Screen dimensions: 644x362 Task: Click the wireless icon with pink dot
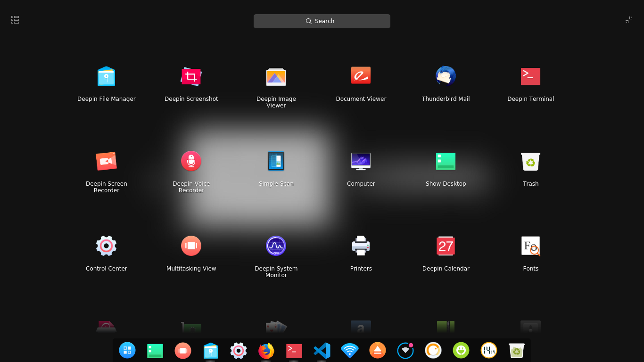point(405,350)
